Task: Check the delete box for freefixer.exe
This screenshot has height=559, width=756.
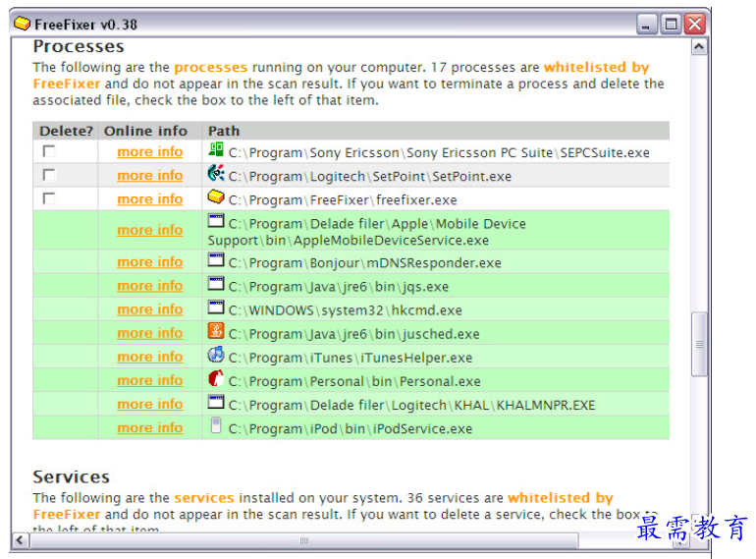Action: pos(49,198)
